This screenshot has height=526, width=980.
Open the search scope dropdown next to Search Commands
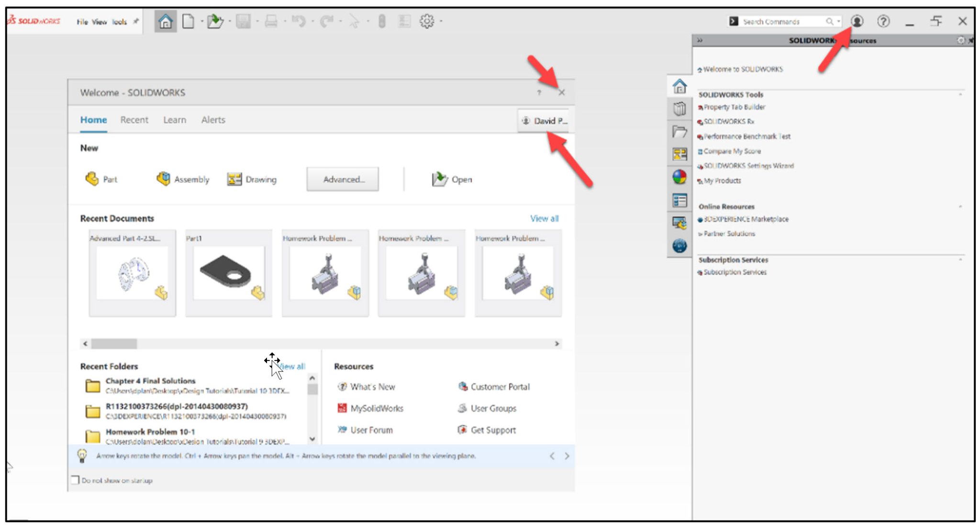(839, 22)
